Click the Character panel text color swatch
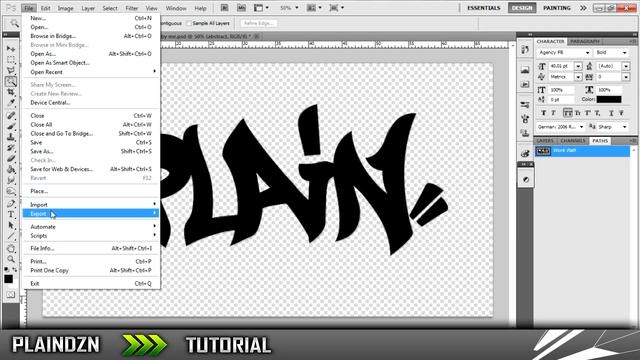640x360 pixels. click(609, 99)
